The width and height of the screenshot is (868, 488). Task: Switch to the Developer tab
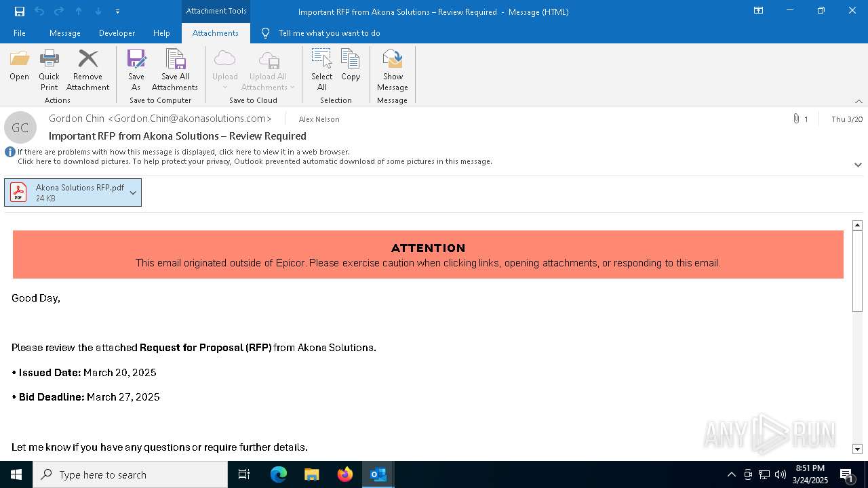click(x=117, y=33)
